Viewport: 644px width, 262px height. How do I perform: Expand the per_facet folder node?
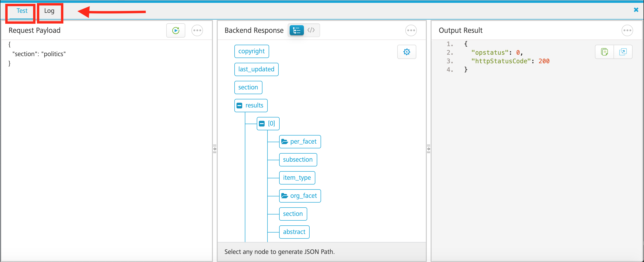[x=285, y=141]
